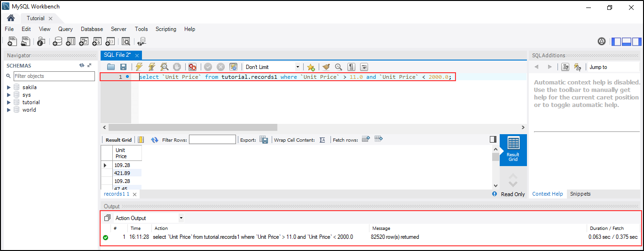Screen dimensions: 644x251
Task: Search table data icon
Action: (126, 41)
